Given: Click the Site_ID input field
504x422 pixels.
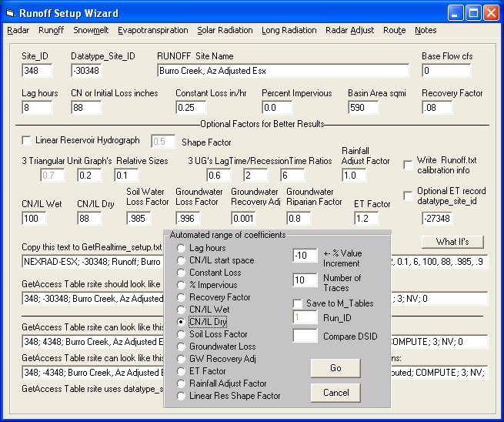Looking at the screenshot, I should click(x=37, y=71).
